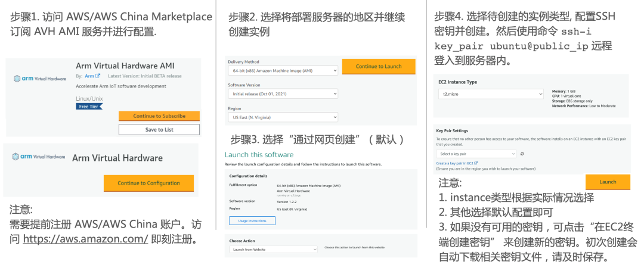Viewport: 644px width, 268px height.
Task: Click Continue to Subscribe button
Action: pyautogui.click(x=159, y=116)
